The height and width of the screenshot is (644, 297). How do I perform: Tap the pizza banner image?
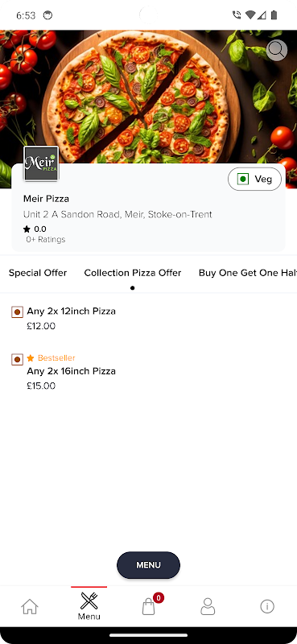coord(148,97)
